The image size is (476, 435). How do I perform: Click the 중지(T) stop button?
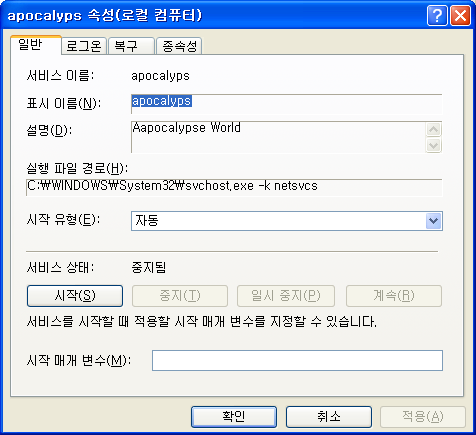[180, 296]
